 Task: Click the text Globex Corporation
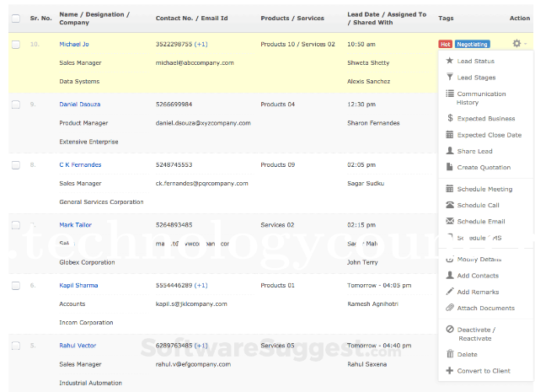(87, 262)
